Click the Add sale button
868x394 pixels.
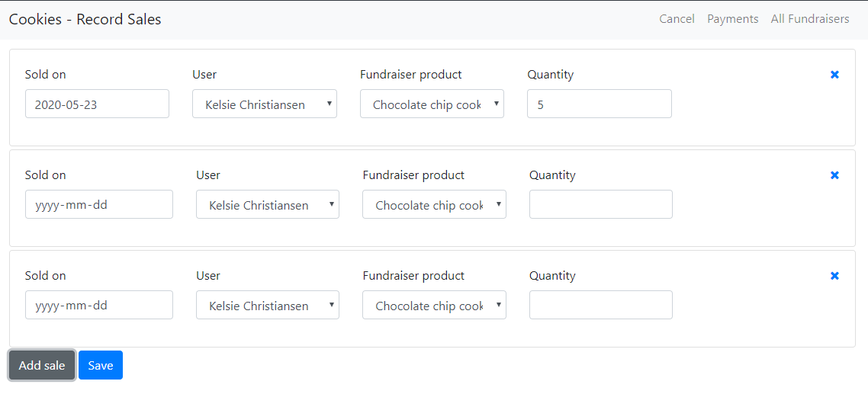(42, 366)
